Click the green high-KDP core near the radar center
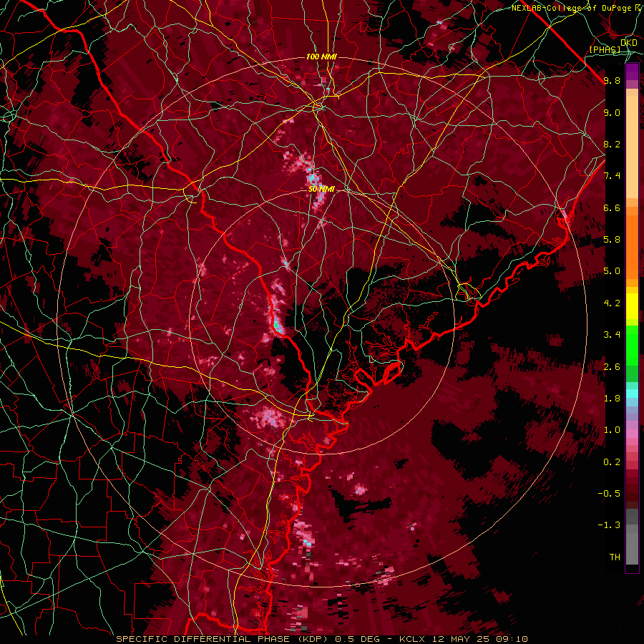This screenshot has height=644, width=644. tap(276, 325)
